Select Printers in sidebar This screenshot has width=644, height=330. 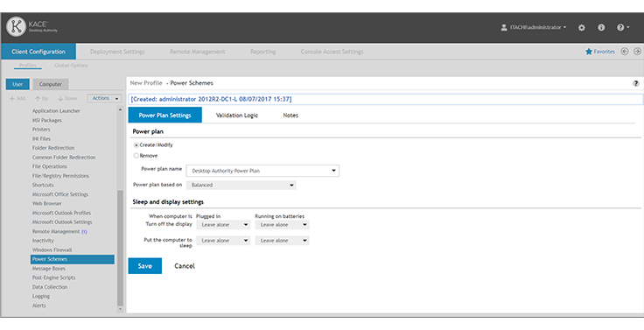tap(41, 130)
